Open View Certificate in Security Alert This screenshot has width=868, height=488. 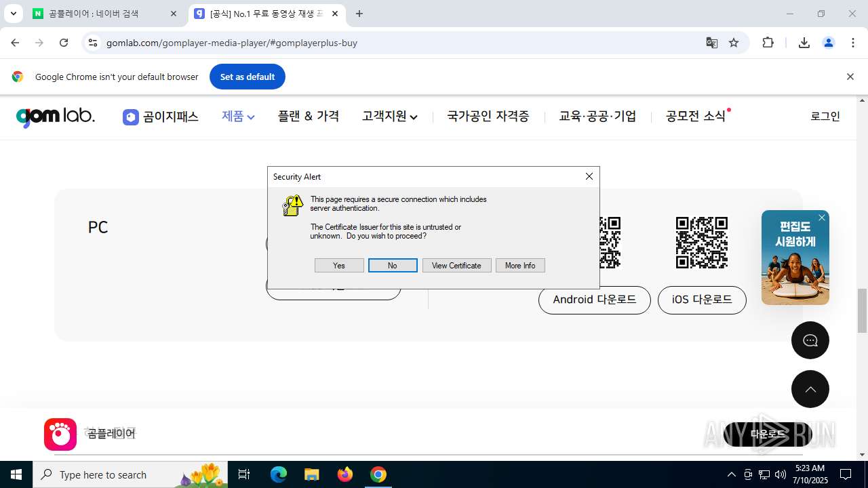(456, 266)
